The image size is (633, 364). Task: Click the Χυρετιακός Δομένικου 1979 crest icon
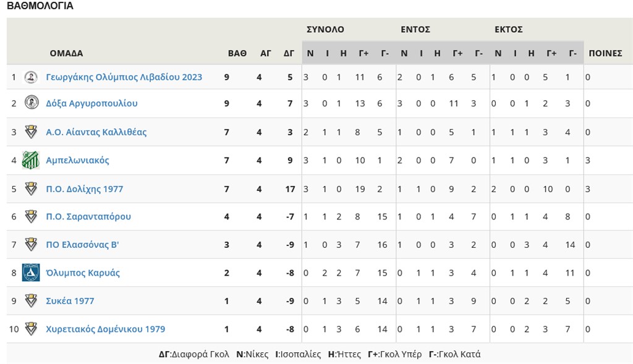coord(30,329)
